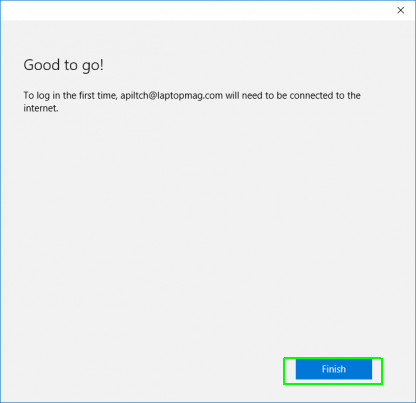This screenshot has height=403, width=416.
Task: Confirm setup by selecting Finish
Action: [334, 369]
